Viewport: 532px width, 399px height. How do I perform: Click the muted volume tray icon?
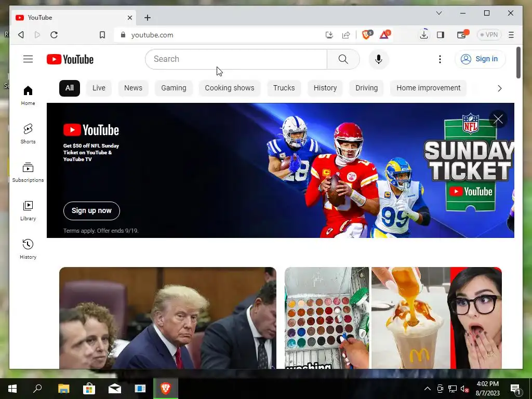[x=464, y=389]
